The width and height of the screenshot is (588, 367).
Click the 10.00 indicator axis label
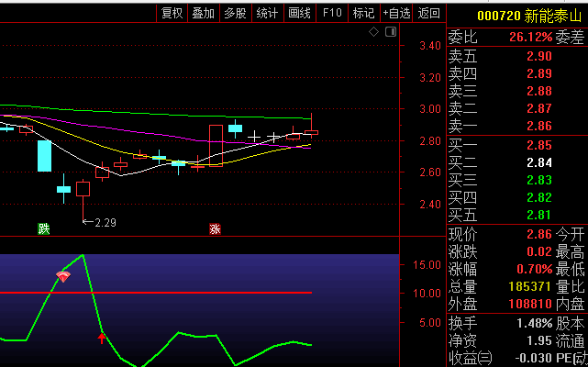(427, 294)
